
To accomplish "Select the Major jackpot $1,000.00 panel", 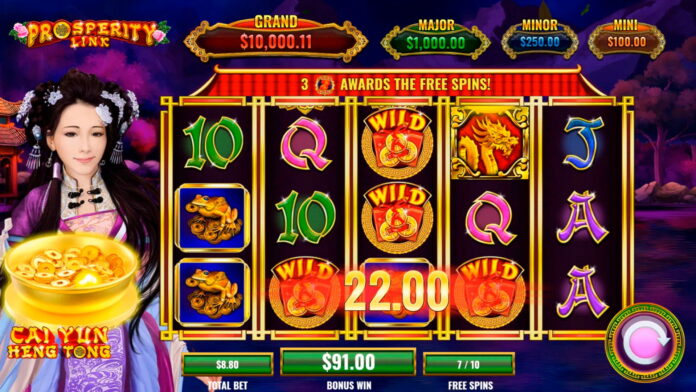I will pyautogui.click(x=435, y=41).
